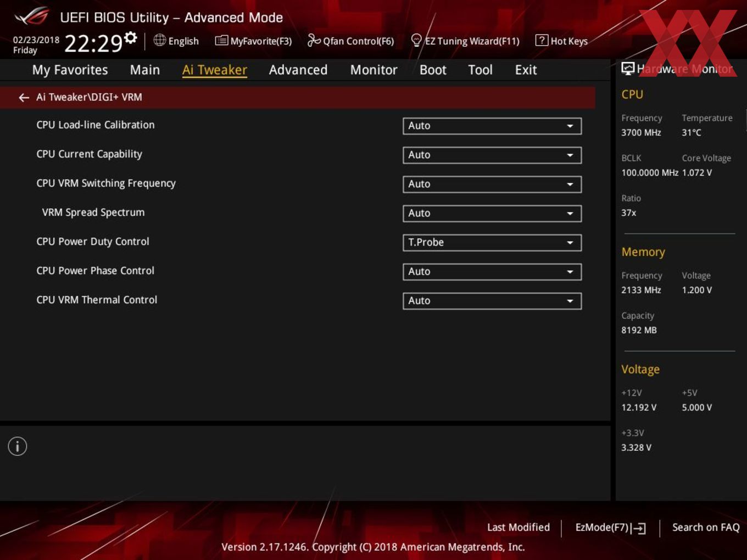Click the +12V value 12.192 V
747x560 pixels.
(639, 407)
